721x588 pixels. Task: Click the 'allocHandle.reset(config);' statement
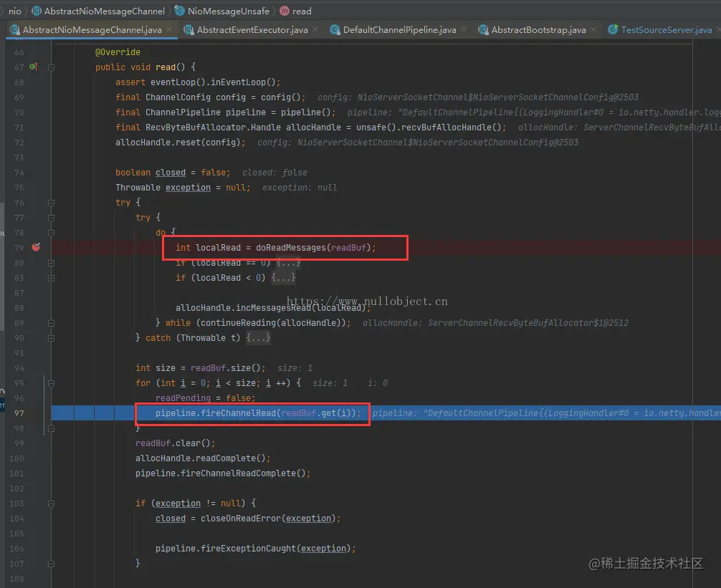point(181,142)
